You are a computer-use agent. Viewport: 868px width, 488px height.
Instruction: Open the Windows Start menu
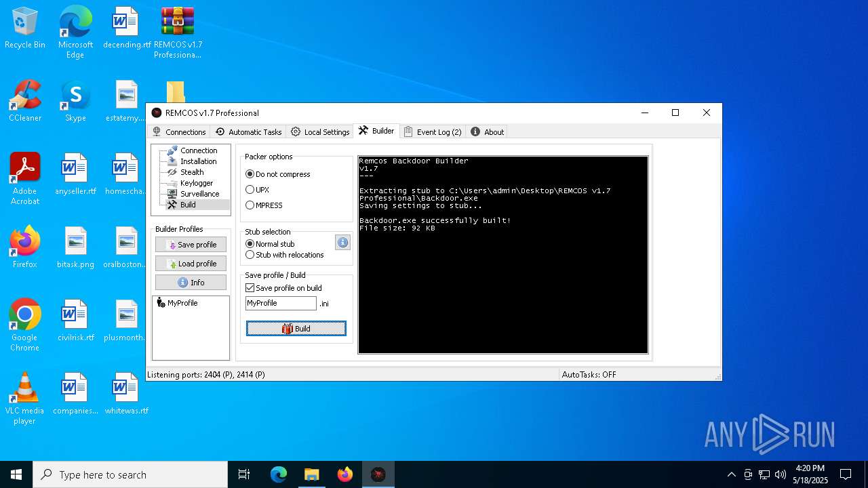coord(16,474)
